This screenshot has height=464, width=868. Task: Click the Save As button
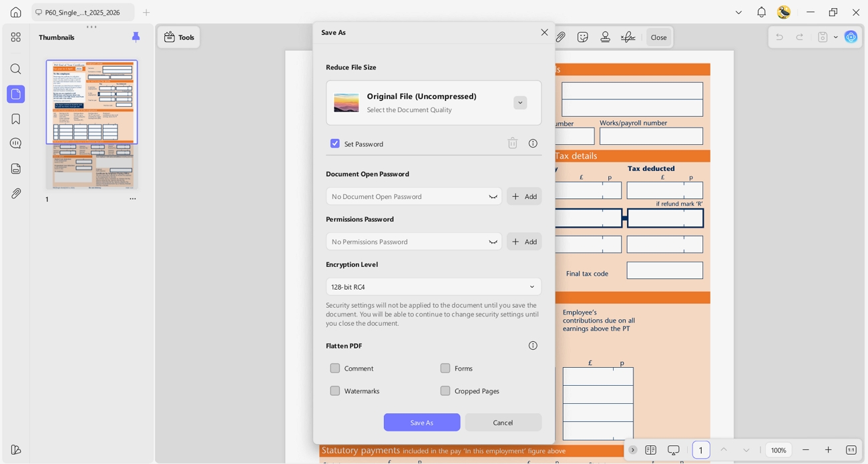[x=422, y=422]
